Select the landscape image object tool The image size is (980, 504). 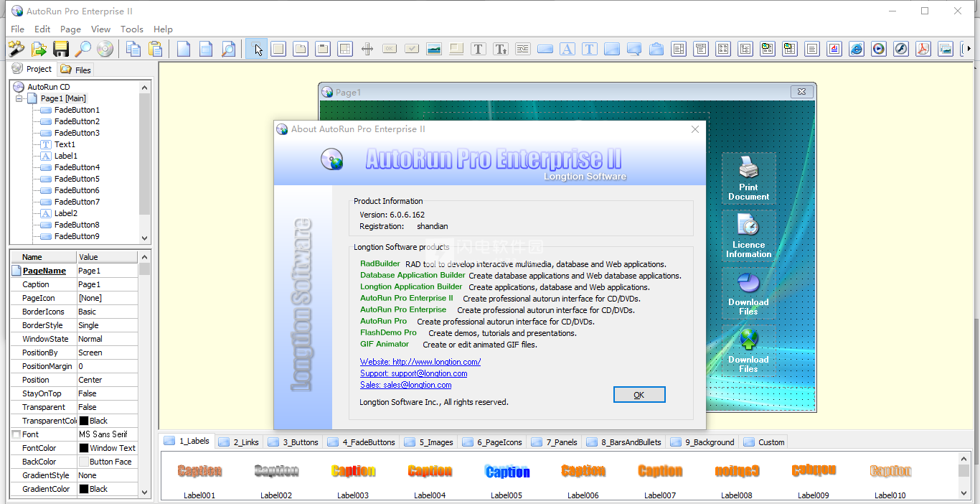434,49
